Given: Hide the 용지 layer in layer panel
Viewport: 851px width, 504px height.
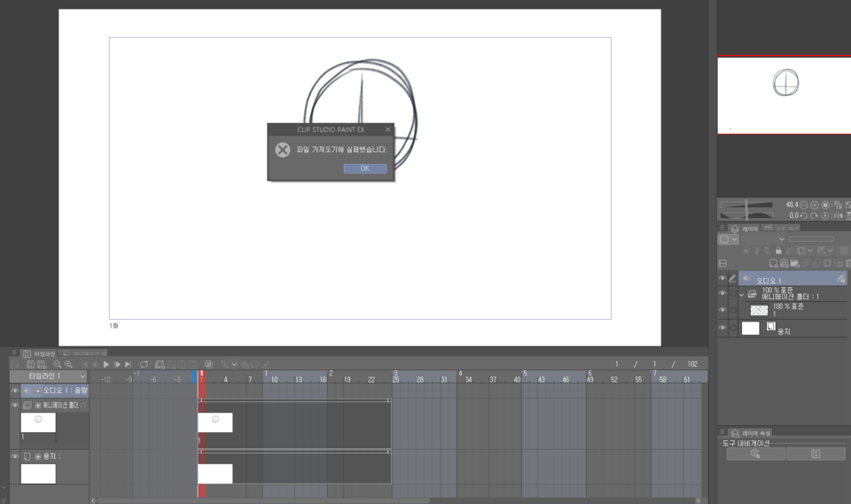Looking at the screenshot, I should pos(722,329).
